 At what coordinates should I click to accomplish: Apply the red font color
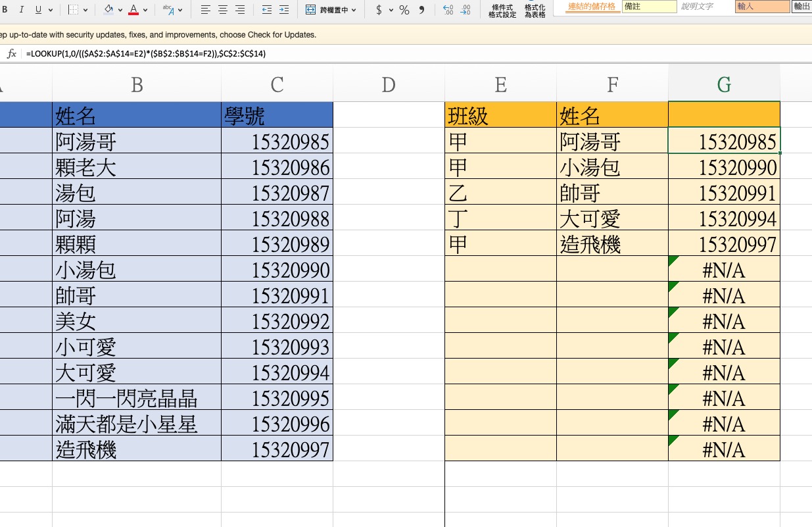134,10
